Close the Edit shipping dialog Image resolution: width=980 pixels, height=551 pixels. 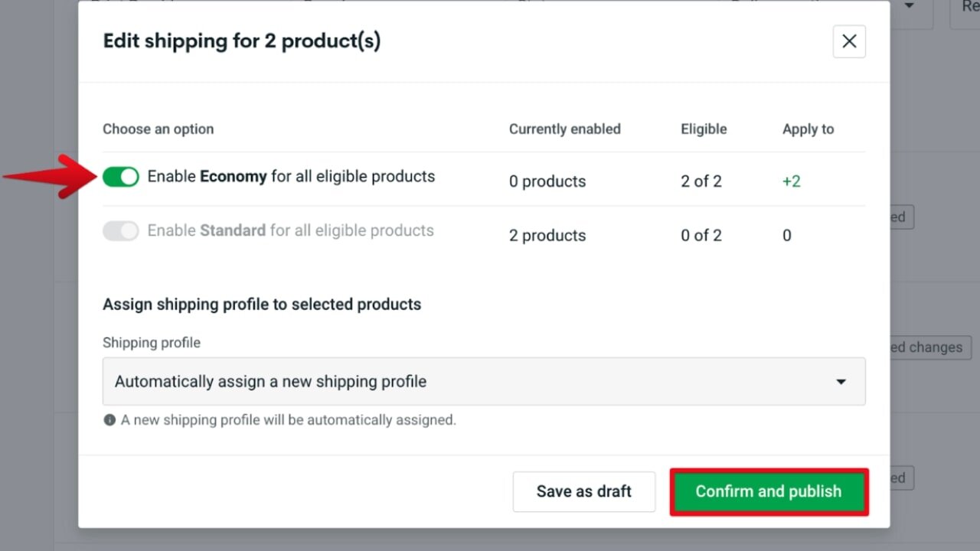(x=849, y=41)
